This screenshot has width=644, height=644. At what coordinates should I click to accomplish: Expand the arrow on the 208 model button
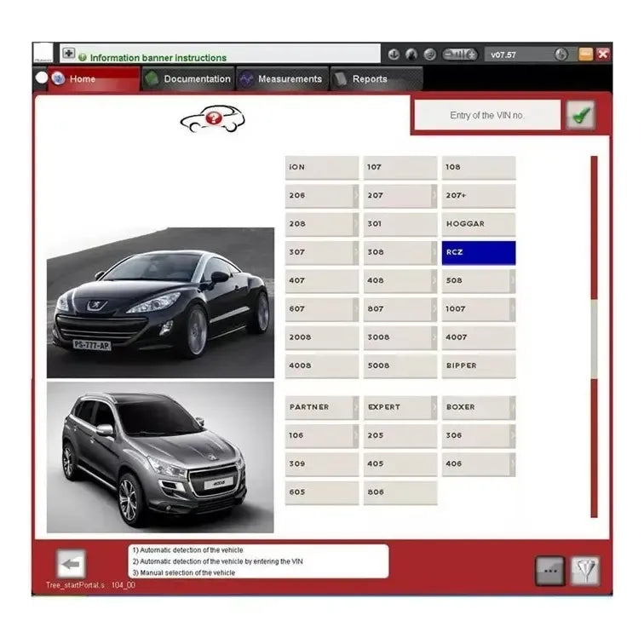coord(356,224)
